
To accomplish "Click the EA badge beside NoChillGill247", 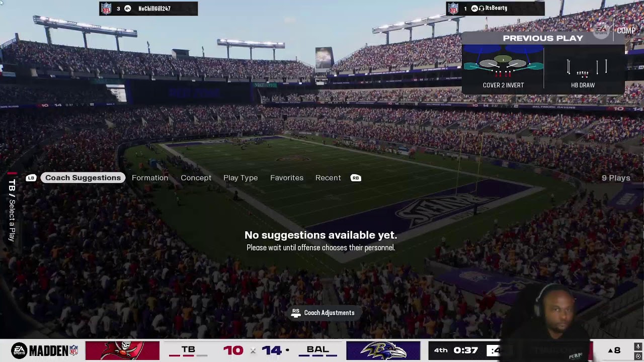I will [128, 9].
